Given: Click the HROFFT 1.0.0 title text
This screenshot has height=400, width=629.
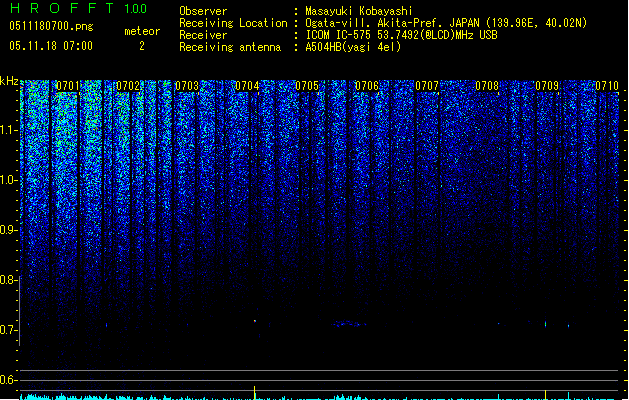Looking at the screenshot, I should click(79, 8).
